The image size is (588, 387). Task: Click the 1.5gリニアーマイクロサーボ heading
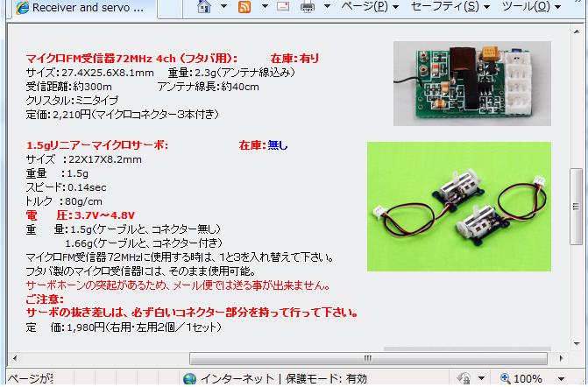coord(97,145)
